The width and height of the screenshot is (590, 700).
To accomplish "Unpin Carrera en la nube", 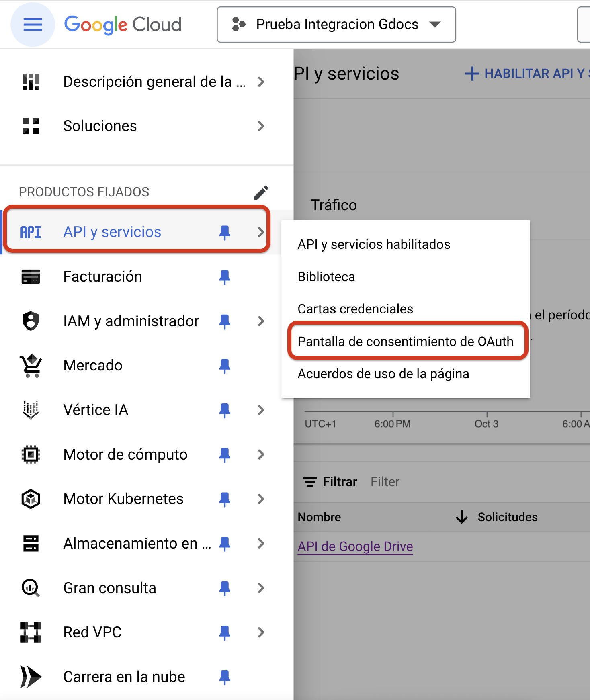I will [225, 677].
